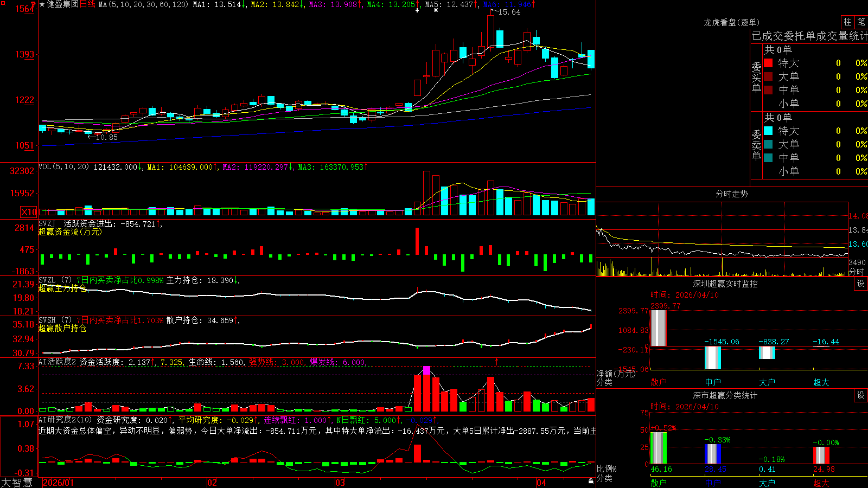Screen dimensions: 868x488
Task: Click the 强势线: 3.000 label
Action: (x=277, y=362)
